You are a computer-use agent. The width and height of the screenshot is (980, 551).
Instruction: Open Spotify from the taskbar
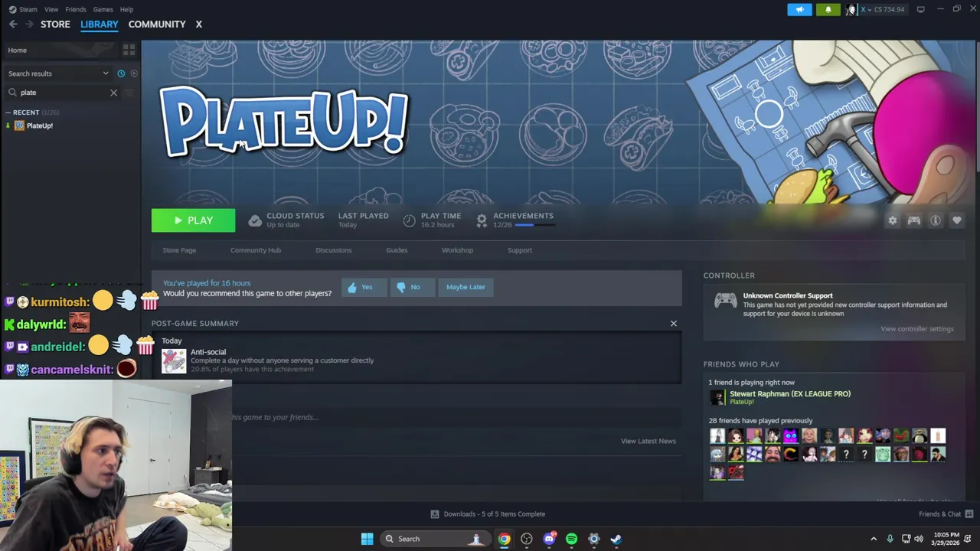(571, 539)
